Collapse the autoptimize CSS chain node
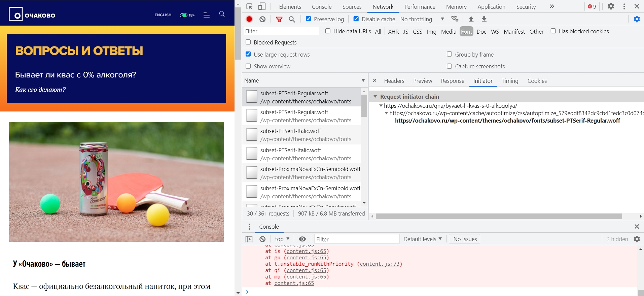644x296 pixels. click(x=386, y=113)
